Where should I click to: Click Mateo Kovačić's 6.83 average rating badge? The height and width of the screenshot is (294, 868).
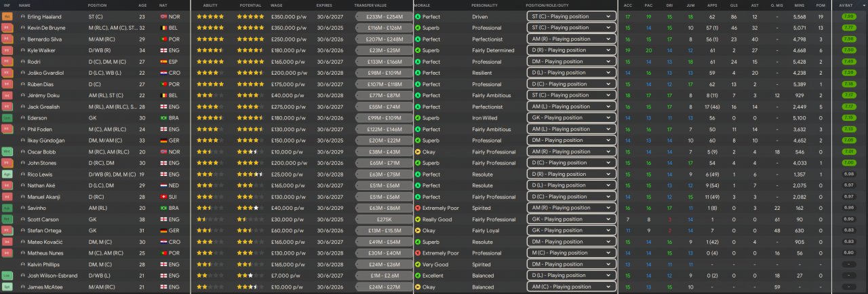[848, 242]
